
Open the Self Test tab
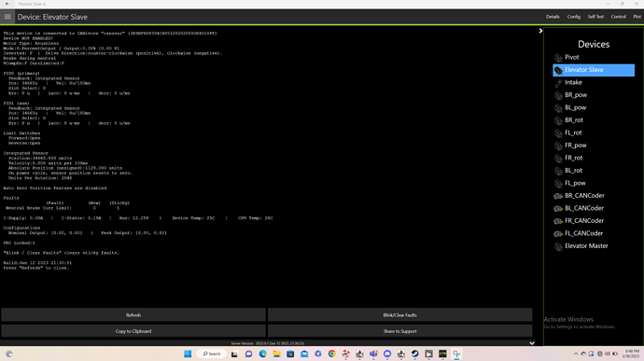[x=595, y=17]
